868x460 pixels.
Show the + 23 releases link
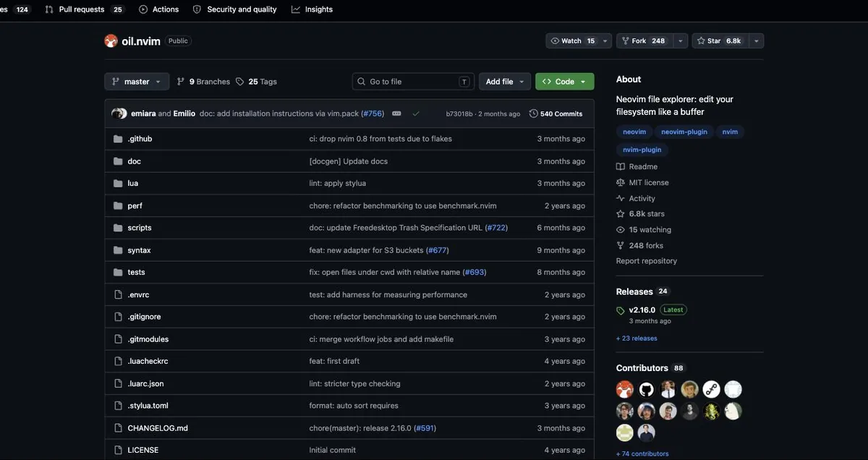(637, 338)
